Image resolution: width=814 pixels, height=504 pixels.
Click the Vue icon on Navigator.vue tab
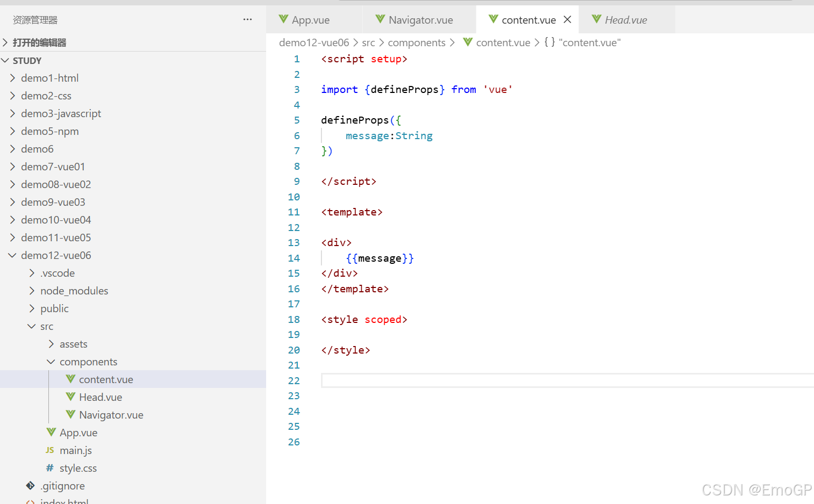point(380,19)
